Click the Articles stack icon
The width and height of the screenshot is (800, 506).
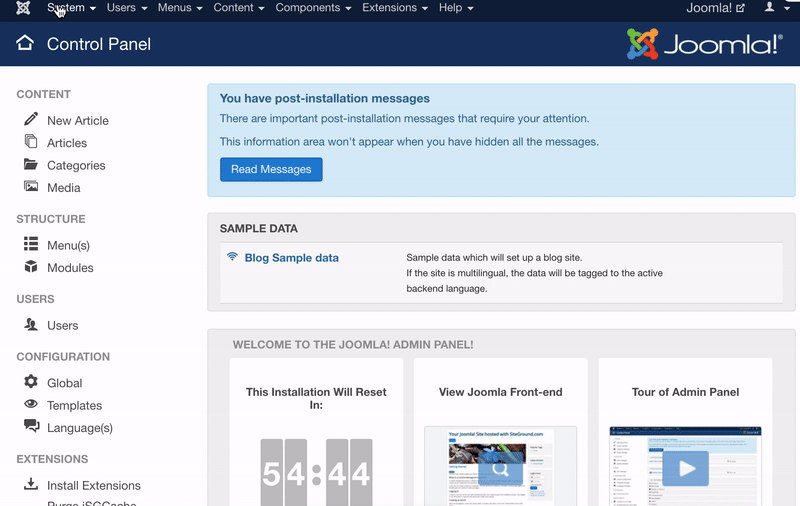point(31,141)
